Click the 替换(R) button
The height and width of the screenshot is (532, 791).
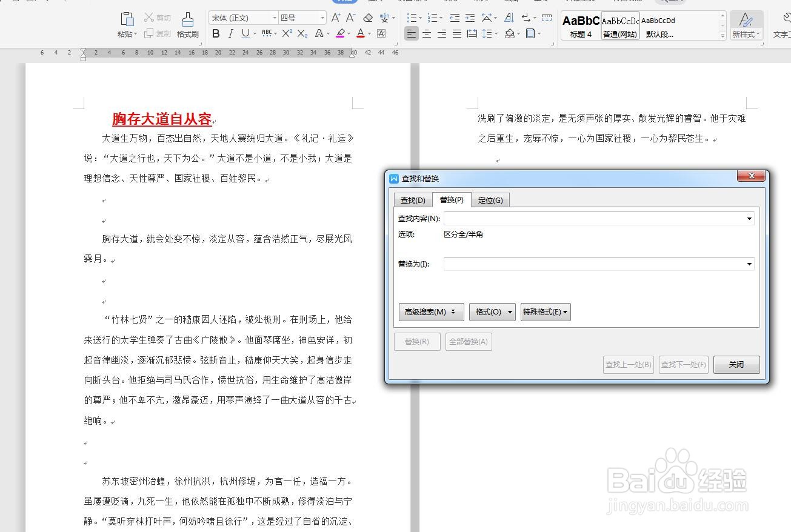pos(417,342)
